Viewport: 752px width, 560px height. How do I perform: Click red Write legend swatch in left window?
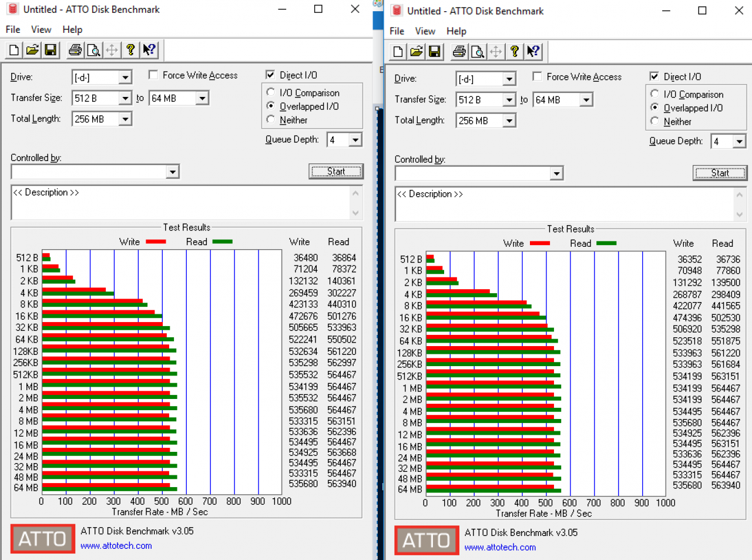coord(156,242)
